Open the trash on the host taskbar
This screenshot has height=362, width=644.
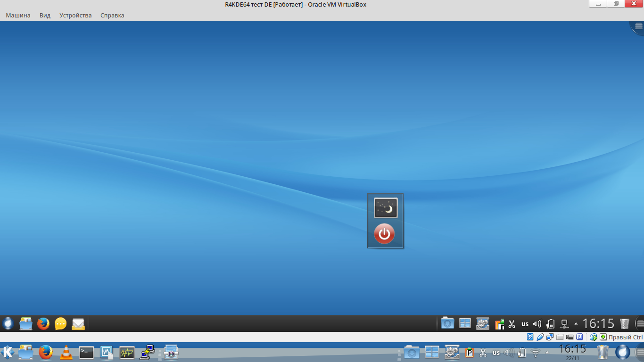[x=603, y=352]
